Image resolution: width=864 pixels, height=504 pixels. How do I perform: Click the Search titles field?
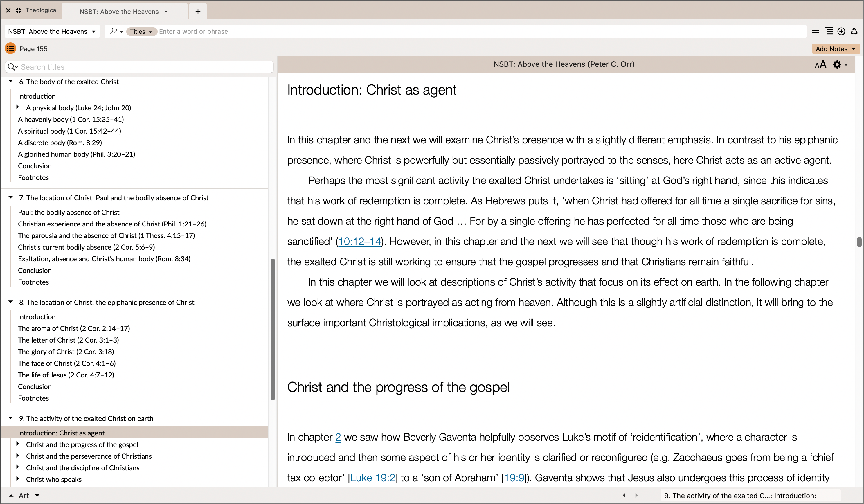[x=139, y=67]
